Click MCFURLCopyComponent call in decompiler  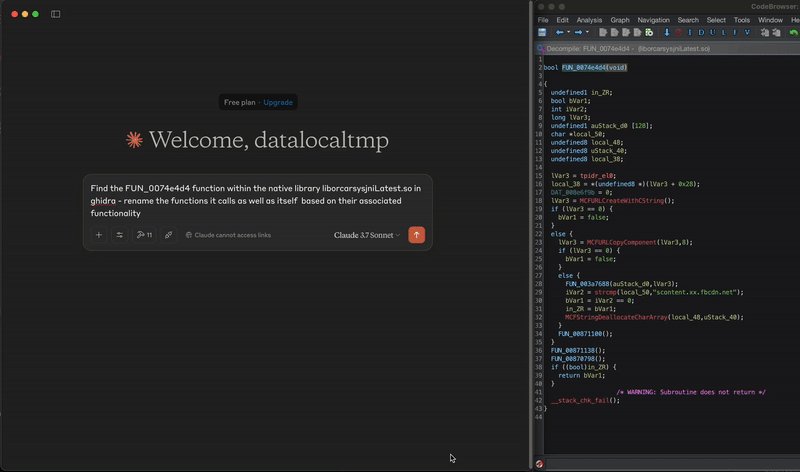pyautogui.click(x=621, y=242)
